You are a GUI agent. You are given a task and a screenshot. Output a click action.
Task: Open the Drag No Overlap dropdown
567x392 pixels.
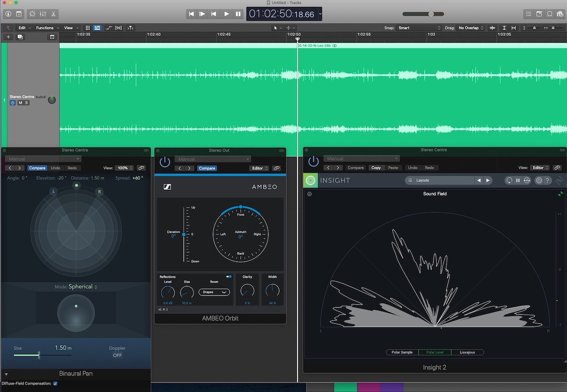tap(471, 28)
